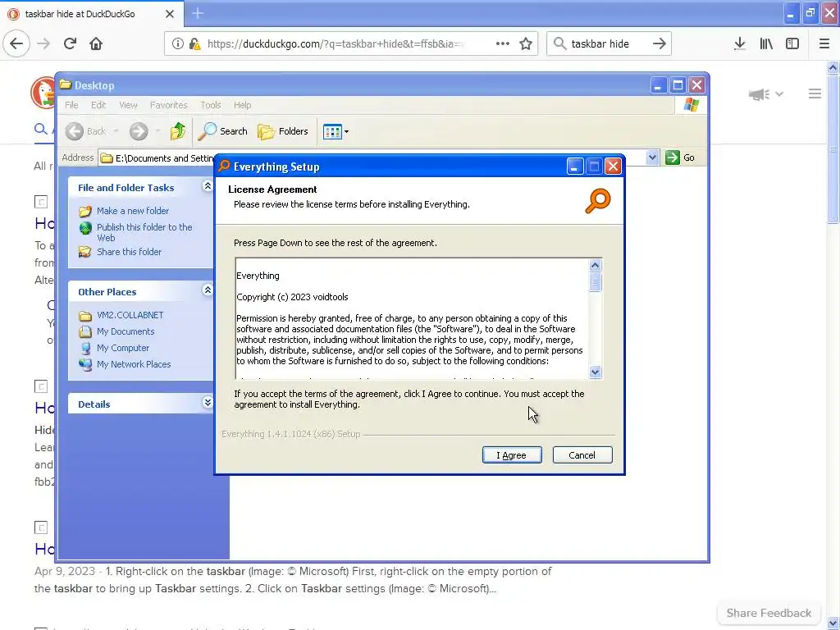Open the Firefox downloads panel

(x=739, y=43)
